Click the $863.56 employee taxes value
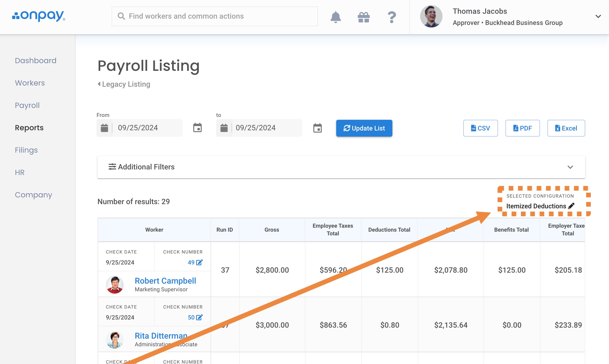 [333, 325]
